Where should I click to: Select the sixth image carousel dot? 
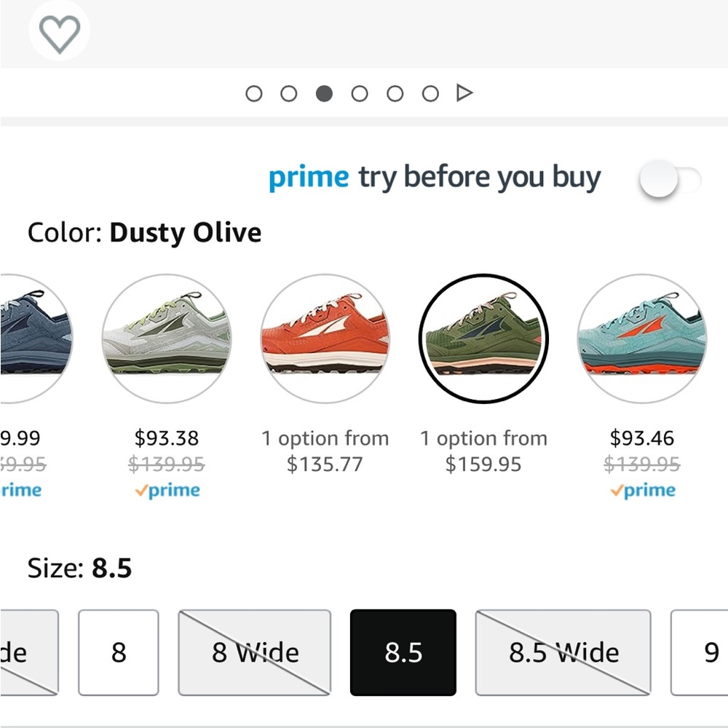tap(430, 93)
